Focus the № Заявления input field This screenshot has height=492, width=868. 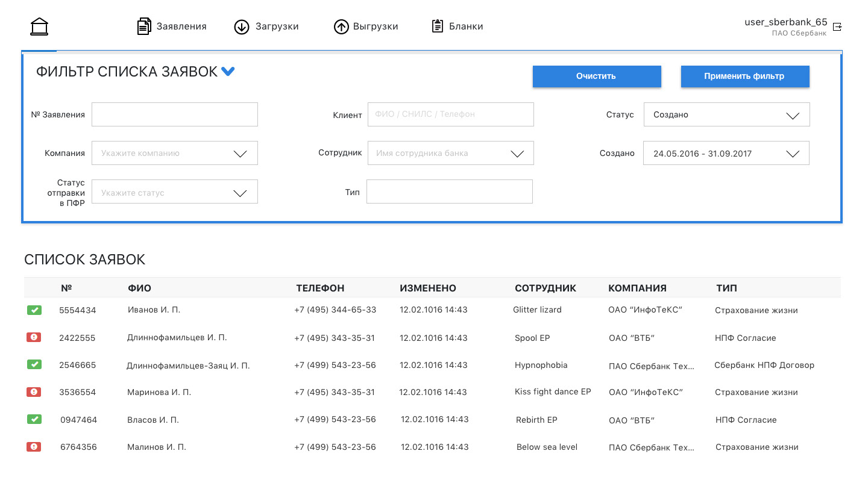(x=175, y=114)
